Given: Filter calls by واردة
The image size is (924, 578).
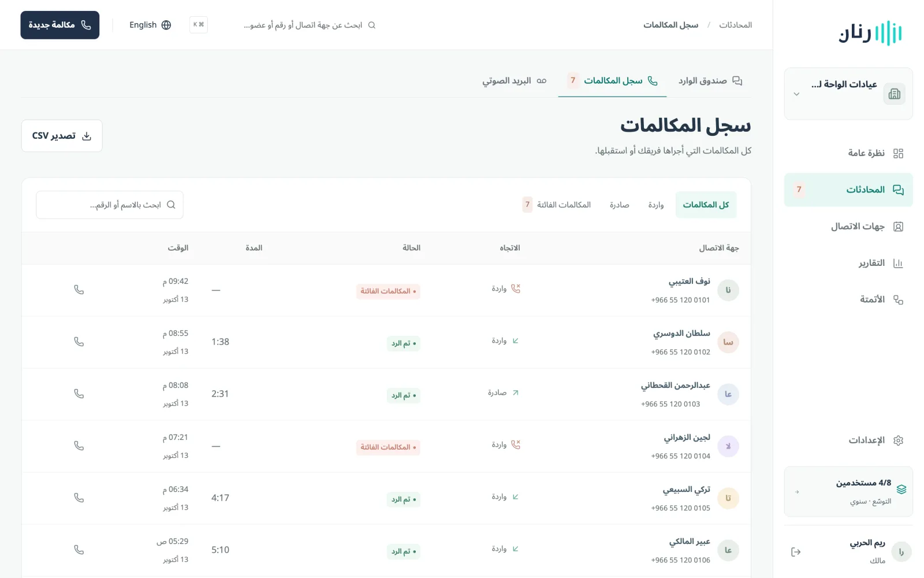Looking at the screenshot, I should 656,205.
